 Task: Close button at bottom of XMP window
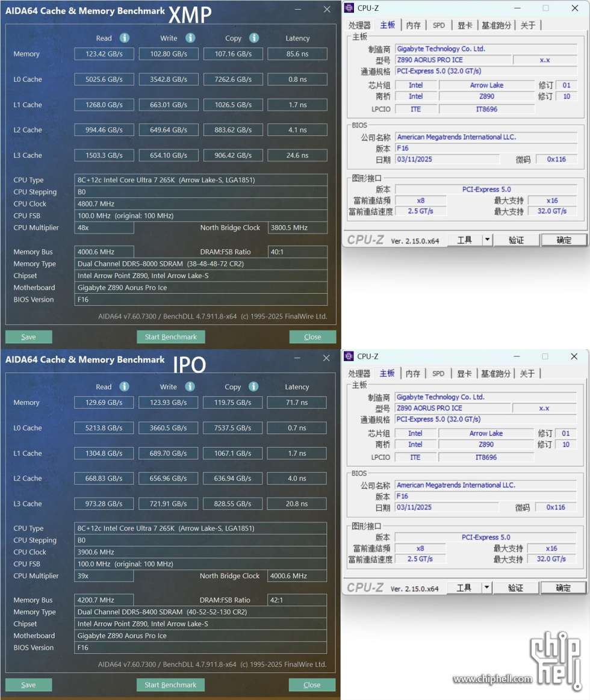[x=312, y=337]
